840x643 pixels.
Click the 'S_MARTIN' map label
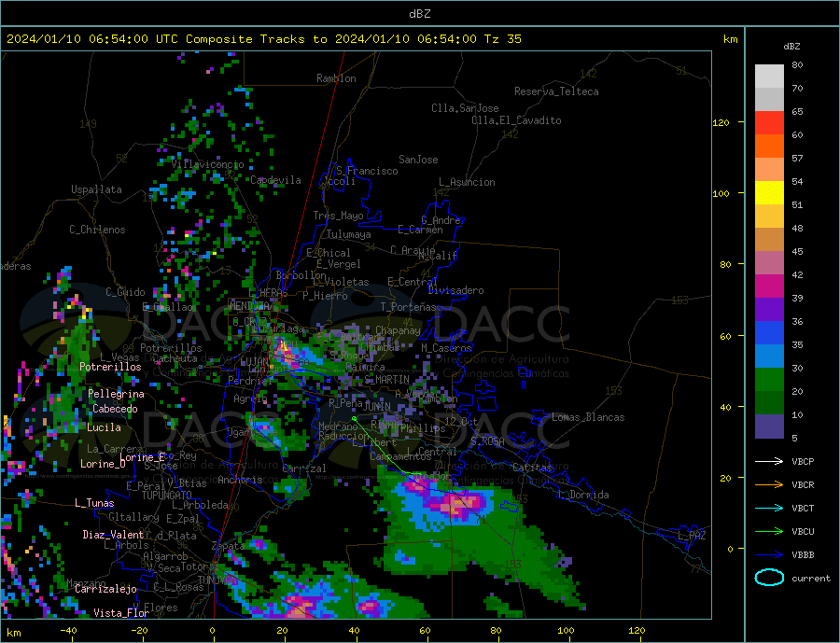pos(386,380)
